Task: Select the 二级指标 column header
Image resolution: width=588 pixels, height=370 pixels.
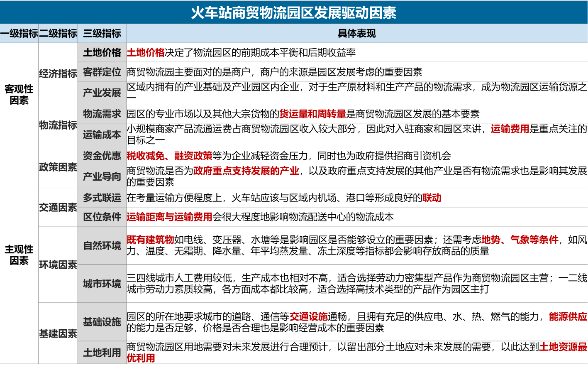Action: click(58, 33)
